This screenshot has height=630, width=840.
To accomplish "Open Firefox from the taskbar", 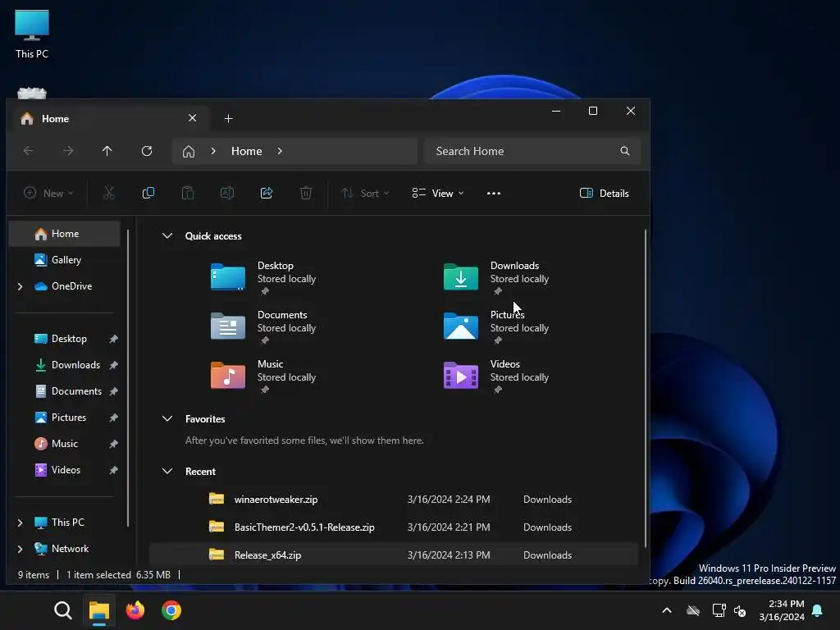I will coord(135,610).
